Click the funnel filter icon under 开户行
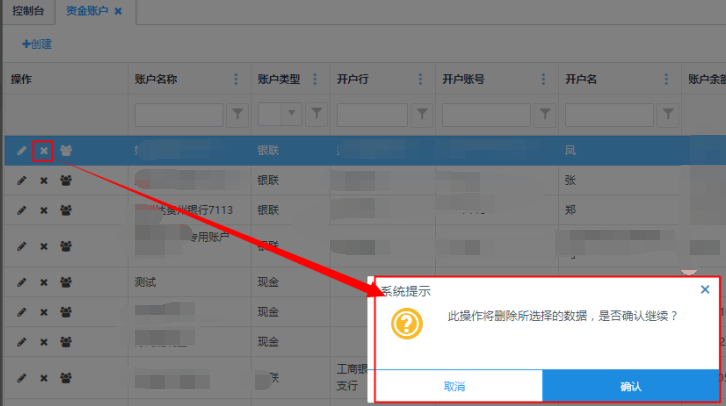The image size is (726, 406). pos(421,115)
